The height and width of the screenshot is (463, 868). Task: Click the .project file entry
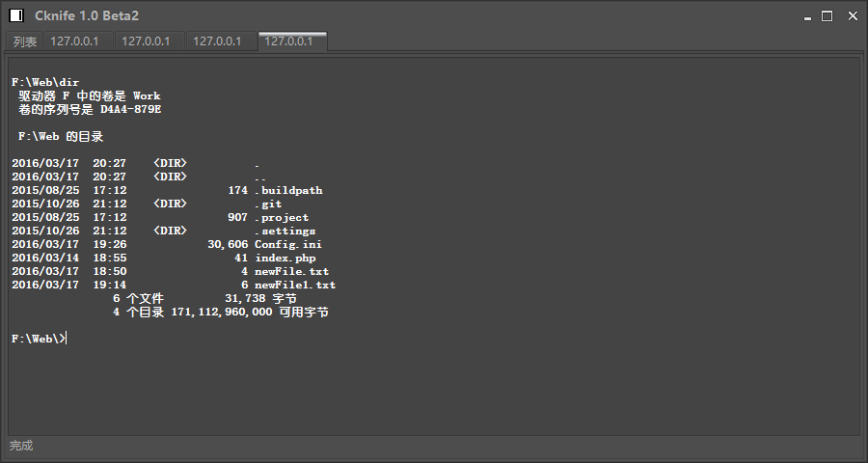pos(282,218)
